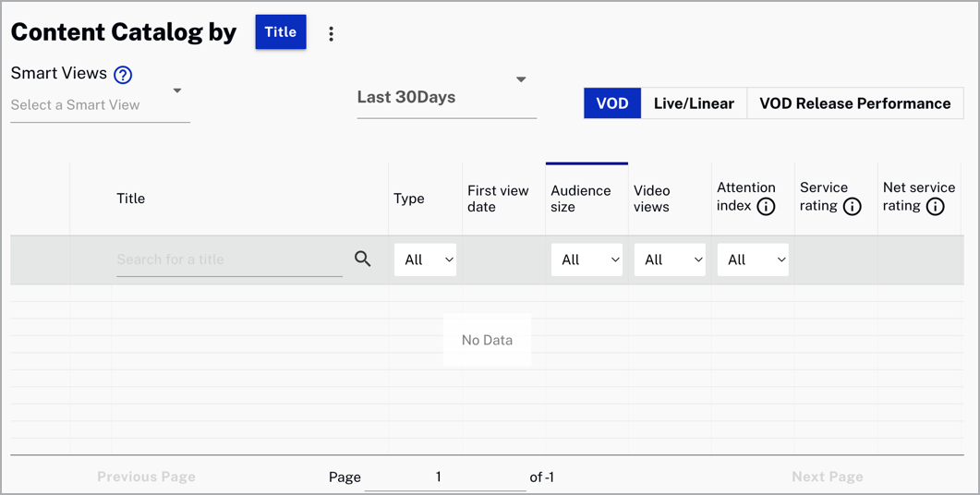Open the Last 30Days date range dropdown
Viewport: 980px width, 495px height.
(x=446, y=97)
